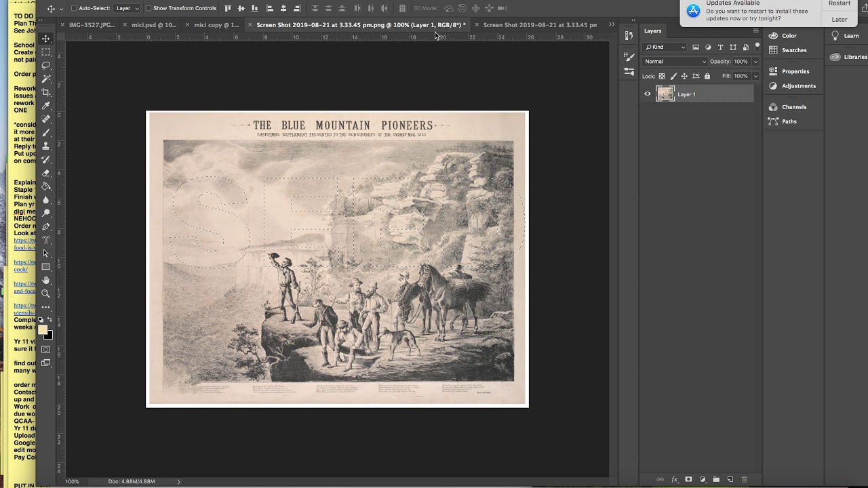Open the Normal blend mode dropdown
The width and height of the screenshot is (868, 488).
(675, 62)
